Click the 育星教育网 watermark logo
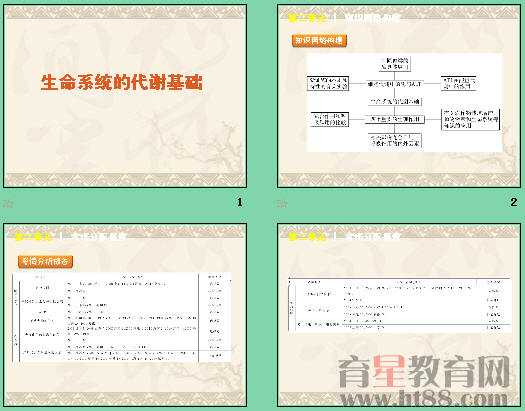The height and width of the screenshot is (411, 525). point(424,372)
